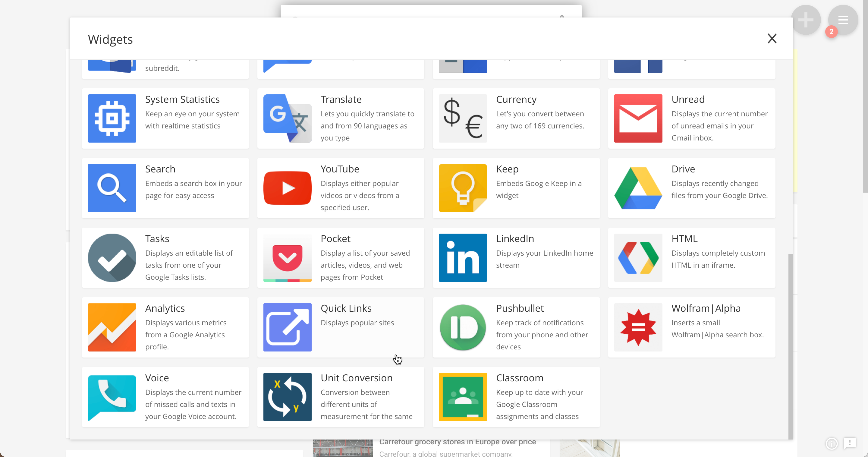Click the page scrollbar at right edge
This screenshot has width=868, height=457.
pyautogui.click(x=865, y=96)
